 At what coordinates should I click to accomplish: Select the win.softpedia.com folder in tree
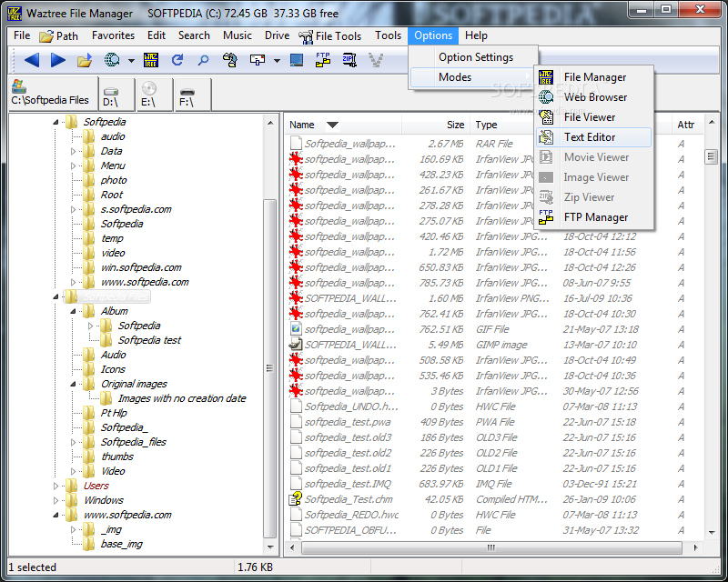(x=141, y=267)
